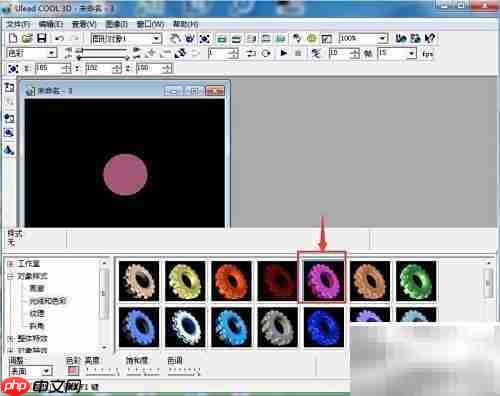
Task: Toggle the loop mode icon left of Play
Action: [x=251, y=53]
